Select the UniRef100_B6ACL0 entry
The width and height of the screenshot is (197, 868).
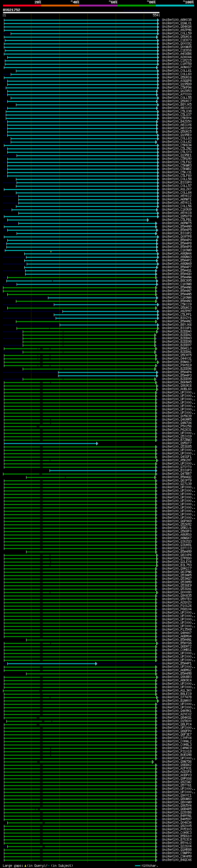click(176, 349)
